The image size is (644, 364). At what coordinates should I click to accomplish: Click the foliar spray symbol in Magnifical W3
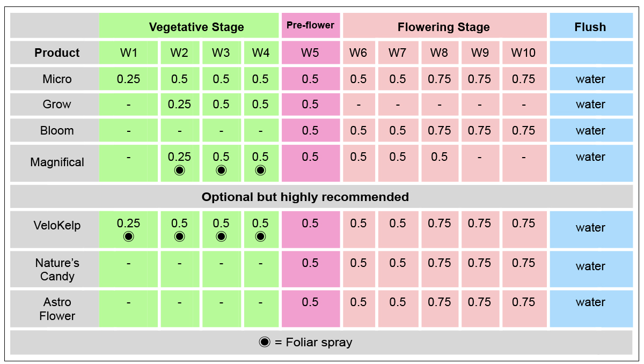pyautogui.click(x=221, y=170)
